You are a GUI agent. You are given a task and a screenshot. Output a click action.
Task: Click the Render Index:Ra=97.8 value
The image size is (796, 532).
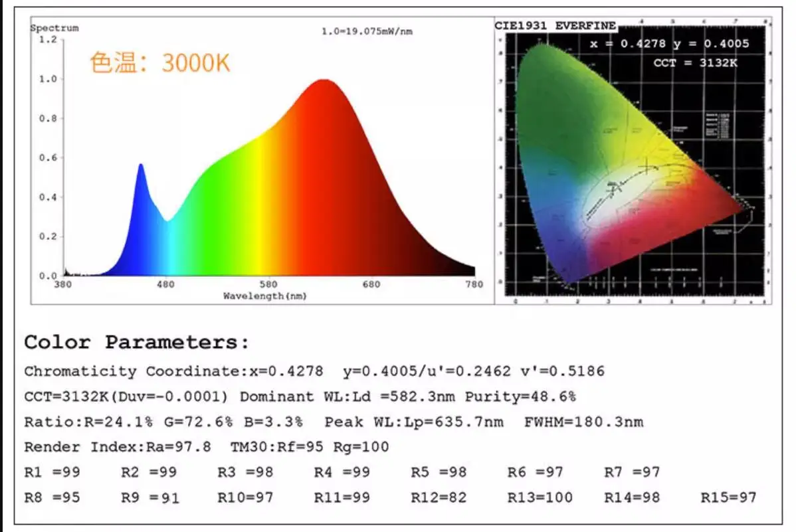(x=118, y=447)
